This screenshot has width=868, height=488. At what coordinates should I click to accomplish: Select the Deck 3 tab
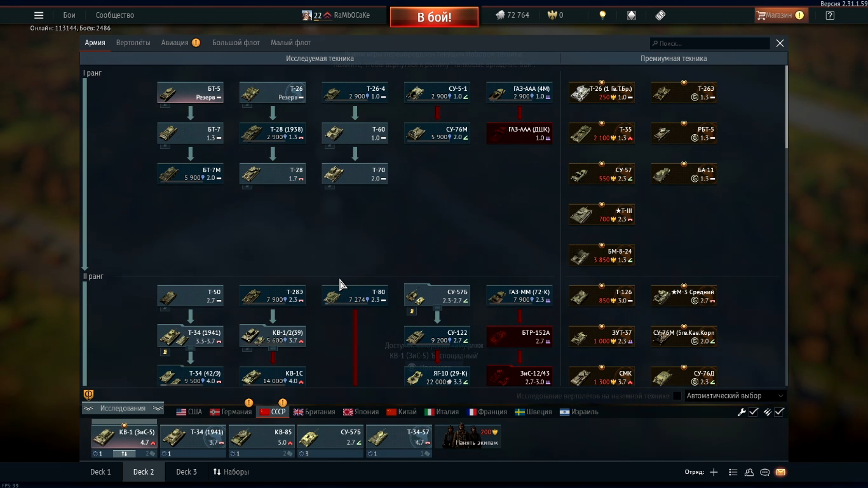click(x=187, y=472)
